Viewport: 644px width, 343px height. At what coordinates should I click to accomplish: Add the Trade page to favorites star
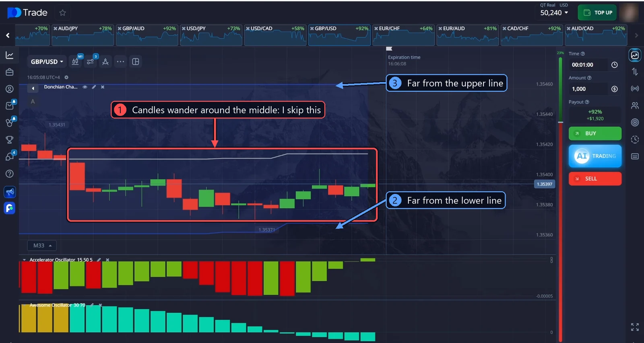[x=62, y=12]
